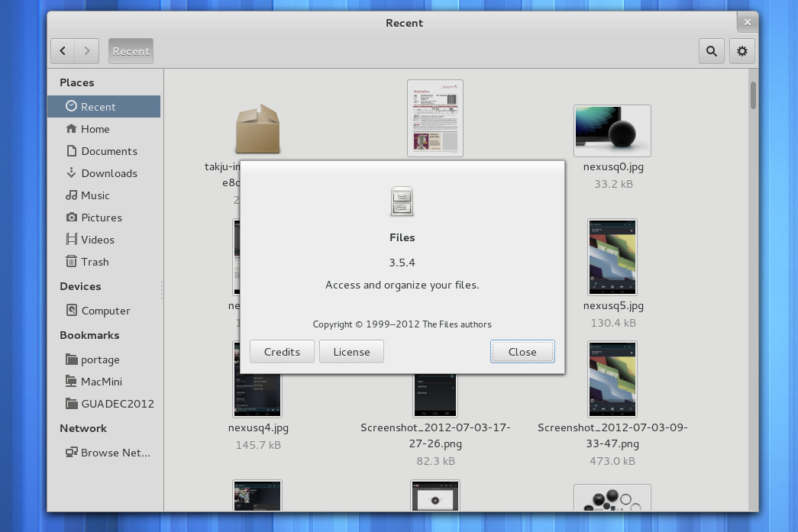Click the 130.4 kB file size
The width and height of the screenshot is (798, 532).
pyautogui.click(x=613, y=322)
